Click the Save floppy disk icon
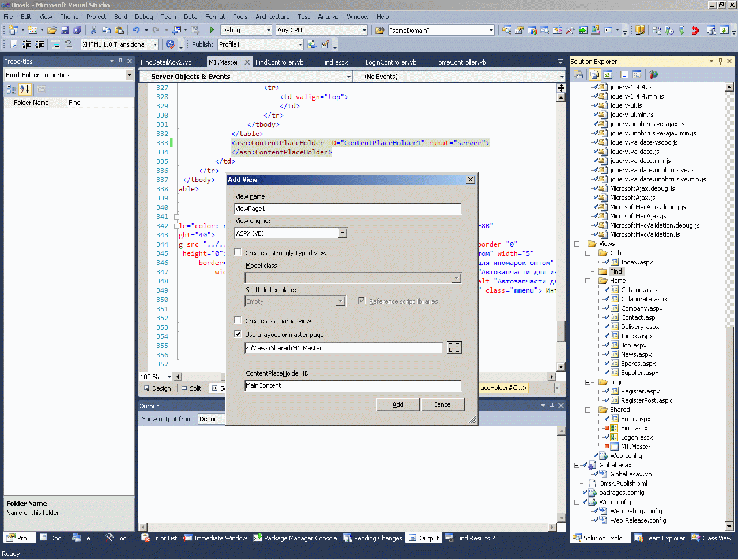This screenshot has height=560, width=738. pos(65,30)
